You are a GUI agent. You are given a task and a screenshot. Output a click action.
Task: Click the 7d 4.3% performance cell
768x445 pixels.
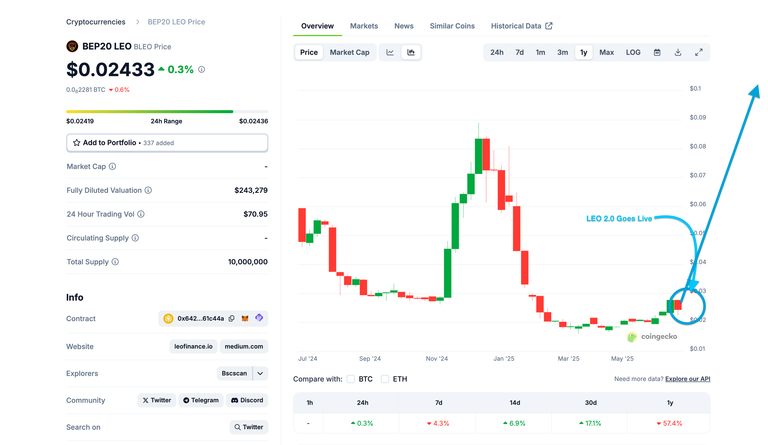tap(438, 423)
